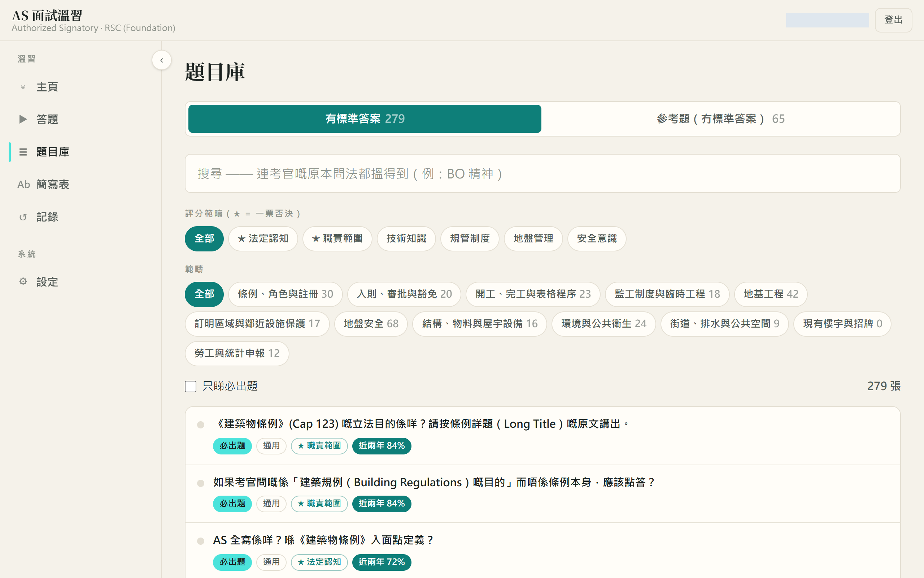Switch to 有標準答案 279 tab
Screen dimensions: 924x578
365,119
